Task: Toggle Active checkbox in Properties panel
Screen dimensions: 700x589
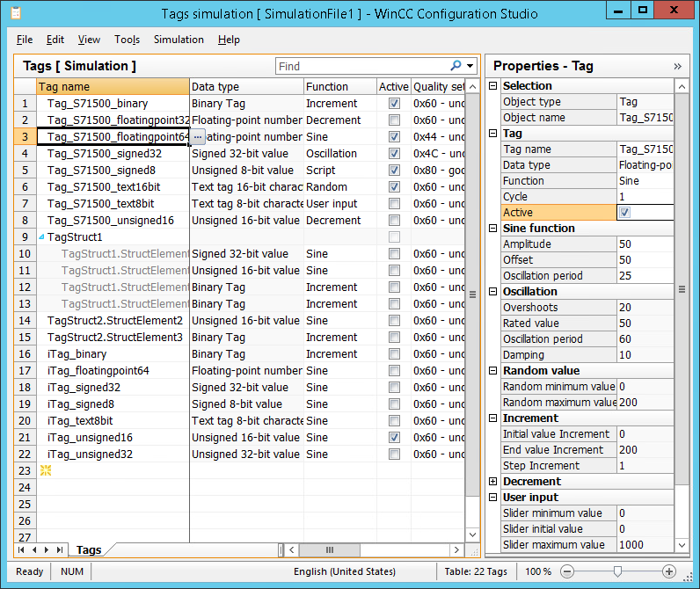Action: coord(624,213)
